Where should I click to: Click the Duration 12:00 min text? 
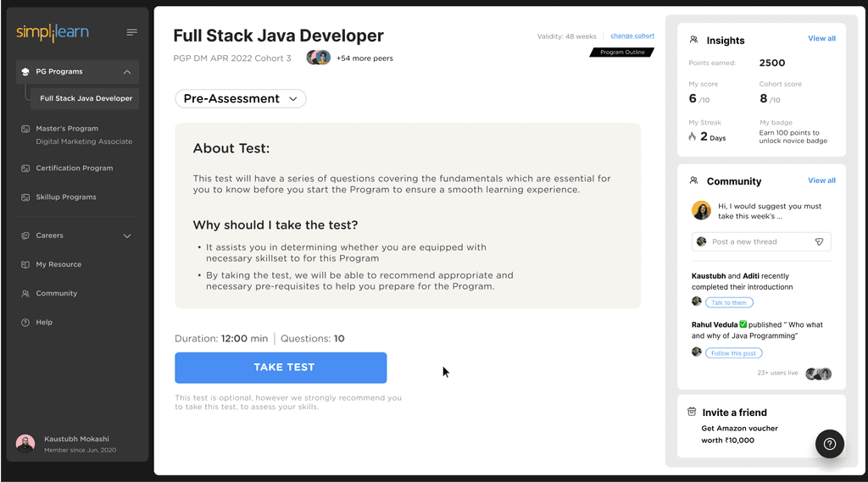click(221, 339)
